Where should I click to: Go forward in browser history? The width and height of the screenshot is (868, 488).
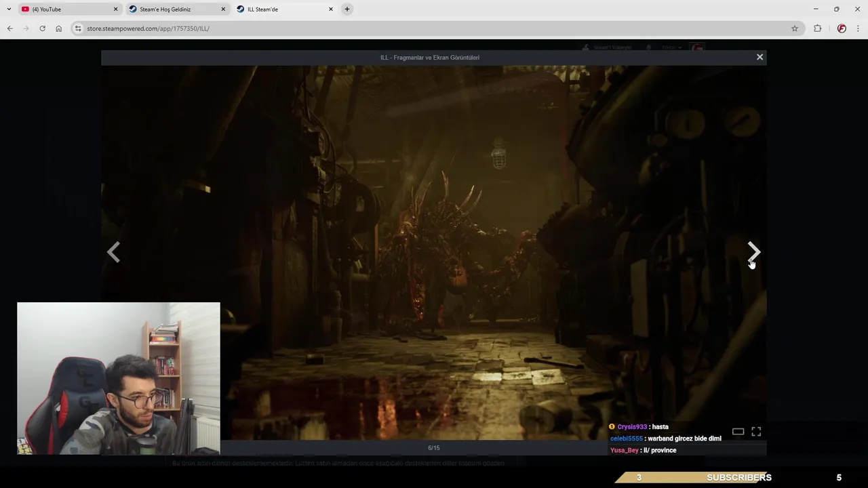(x=26, y=28)
